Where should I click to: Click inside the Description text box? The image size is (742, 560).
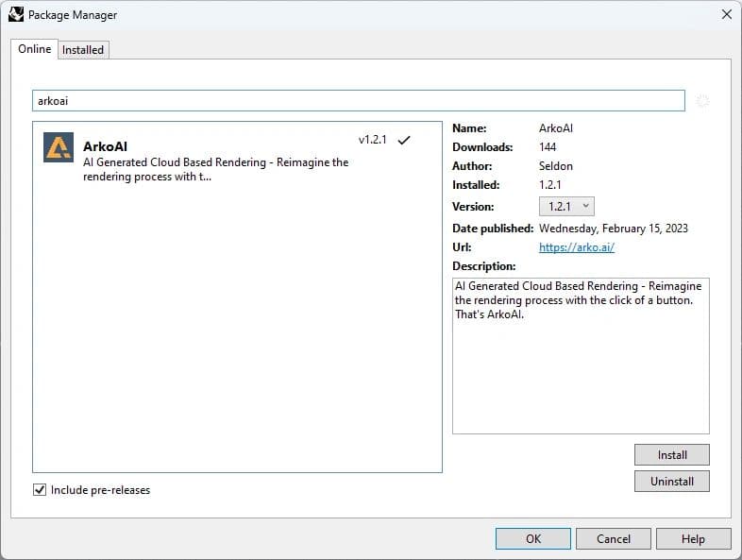tap(581, 356)
